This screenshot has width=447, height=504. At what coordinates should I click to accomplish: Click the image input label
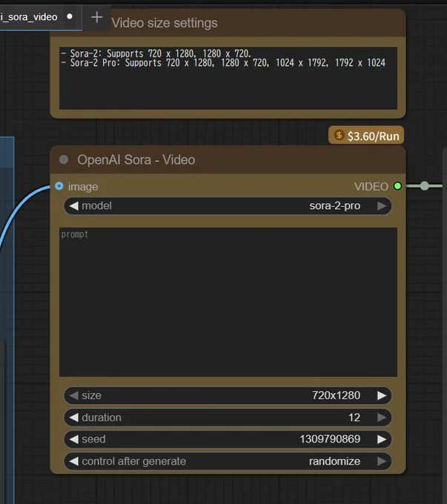(x=83, y=187)
